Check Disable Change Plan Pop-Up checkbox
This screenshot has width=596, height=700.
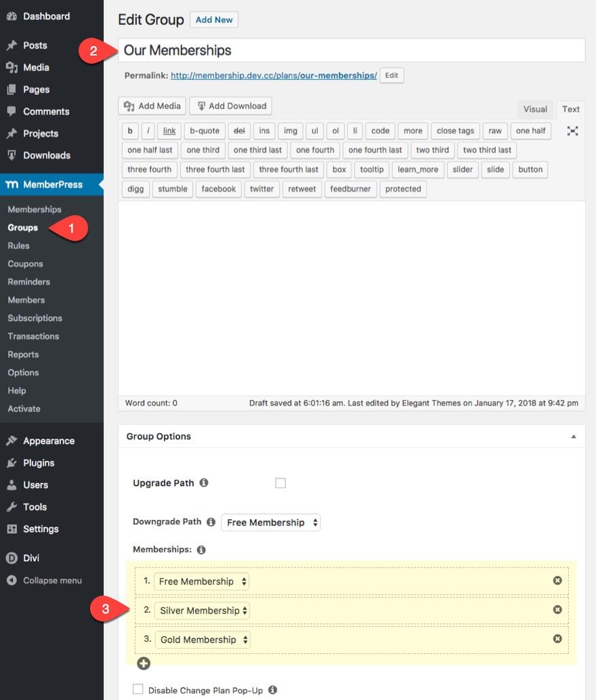pos(138,689)
